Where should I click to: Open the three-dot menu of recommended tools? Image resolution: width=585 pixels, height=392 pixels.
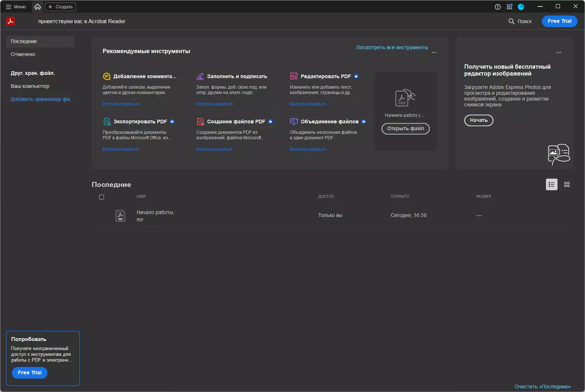pos(434,52)
